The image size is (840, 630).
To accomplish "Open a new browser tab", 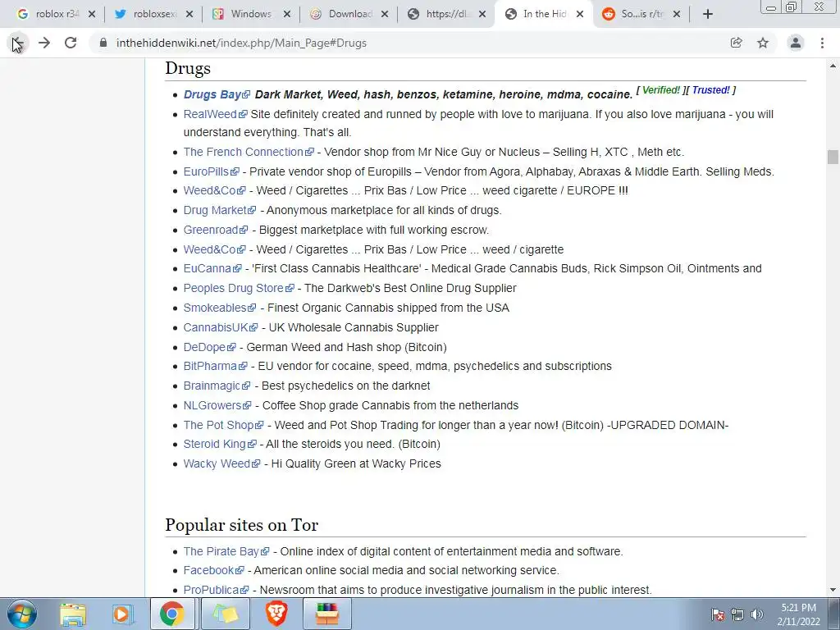I will [x=708, y=14].
